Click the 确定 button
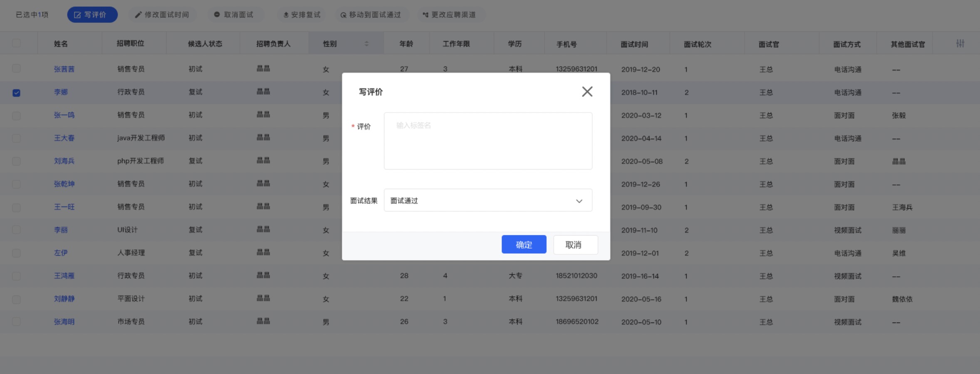Image resolution: width=980 pixels, height=374 pixels. 524,245
